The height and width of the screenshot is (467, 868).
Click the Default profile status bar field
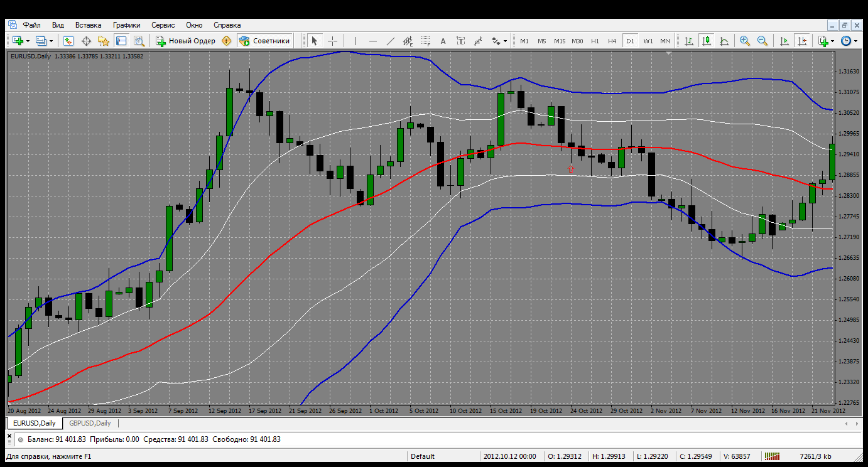pyautogui.click(x=443, y=456)
